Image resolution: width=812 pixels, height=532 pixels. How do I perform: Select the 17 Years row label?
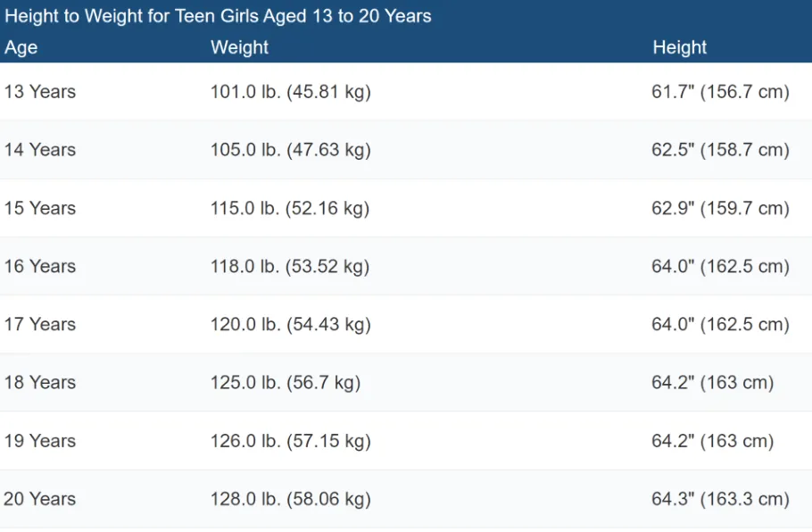40,324
